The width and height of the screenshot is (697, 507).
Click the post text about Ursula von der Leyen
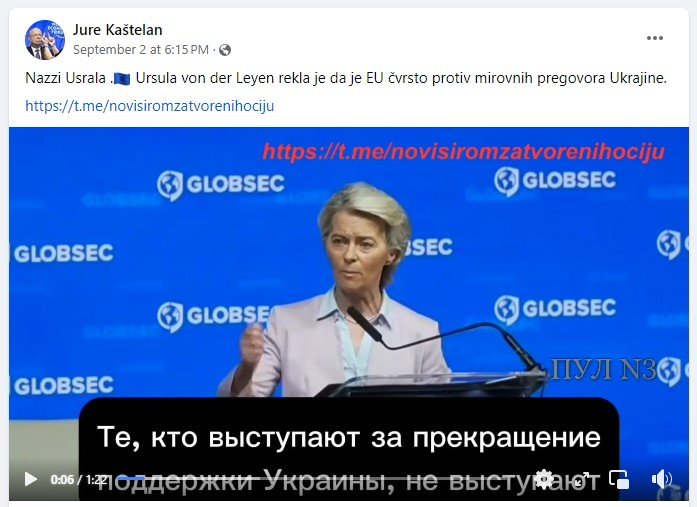[346, 78]
